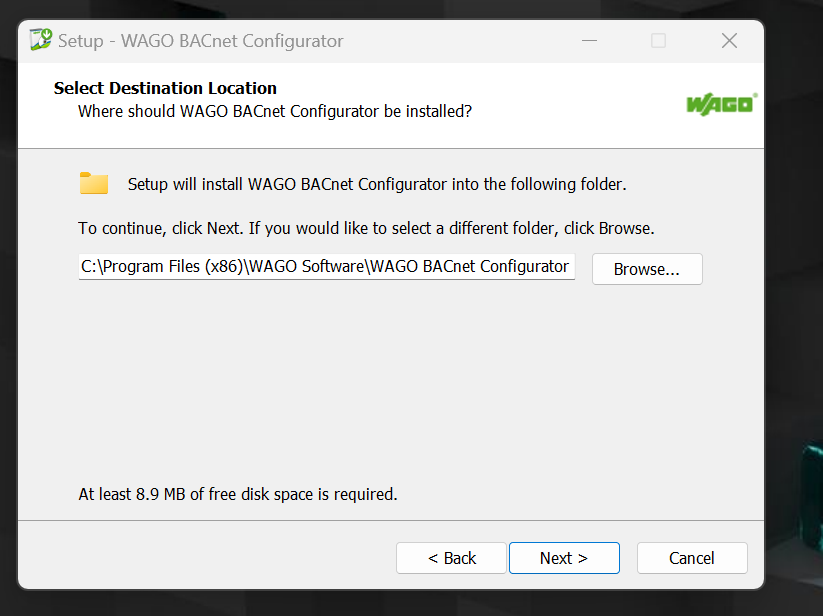Minimize the setup window
This screenshot has width=823, height=616.
[589, 40]
